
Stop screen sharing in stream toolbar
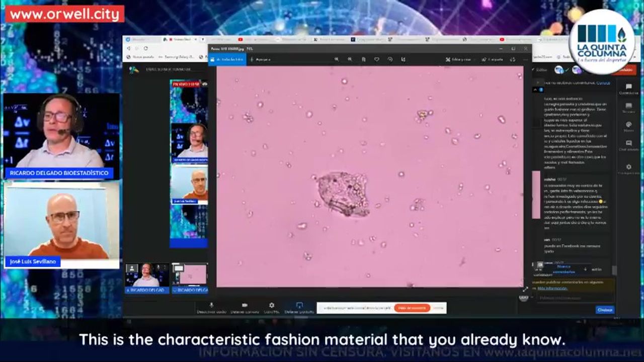click(x=299, y=305)
